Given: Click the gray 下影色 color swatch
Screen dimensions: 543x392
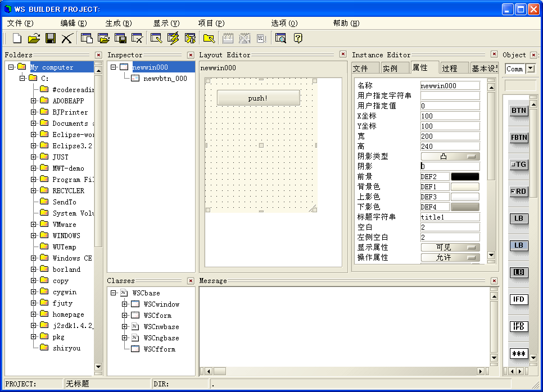Looking at the screenshot, I should click(x=465, y=207).
